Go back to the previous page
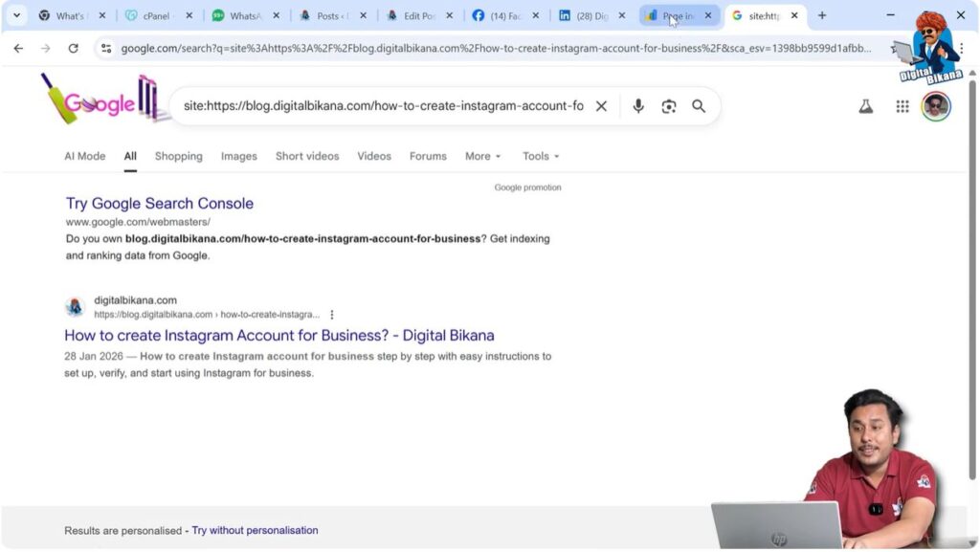 pyautogui.click(x=18, y=48)
